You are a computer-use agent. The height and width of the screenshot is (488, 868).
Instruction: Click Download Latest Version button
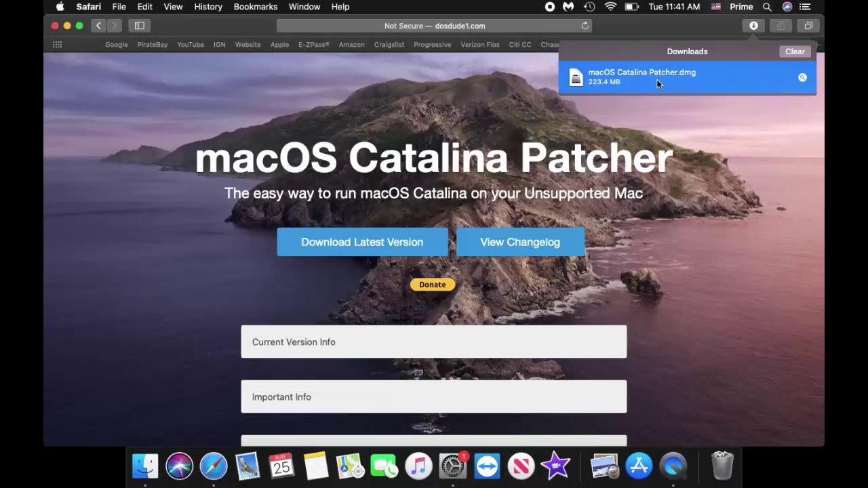(x=362, y=242)
